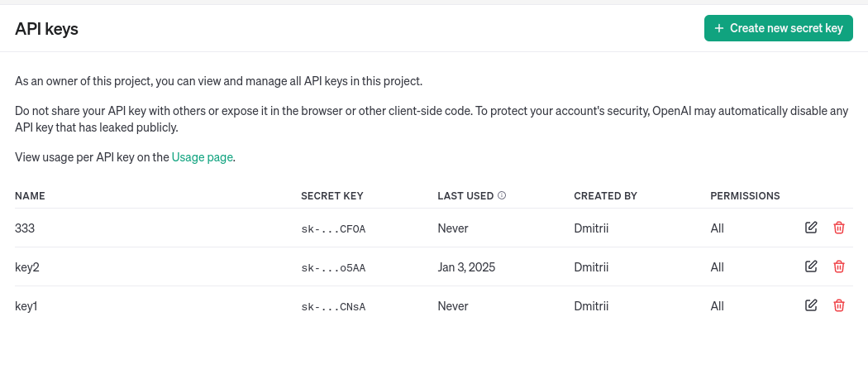Select the key2 name cell

pyautogui.click(x=27, y=267)
